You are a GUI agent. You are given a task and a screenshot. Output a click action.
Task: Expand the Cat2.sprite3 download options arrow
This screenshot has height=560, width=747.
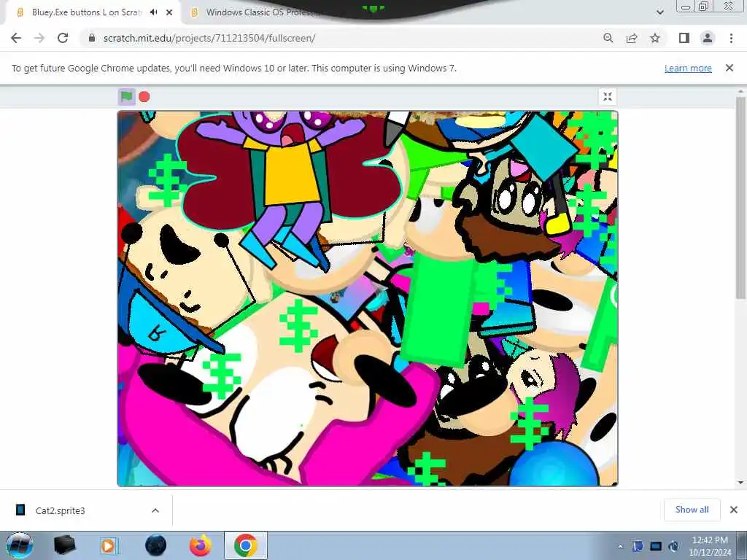tap(155, 510)
